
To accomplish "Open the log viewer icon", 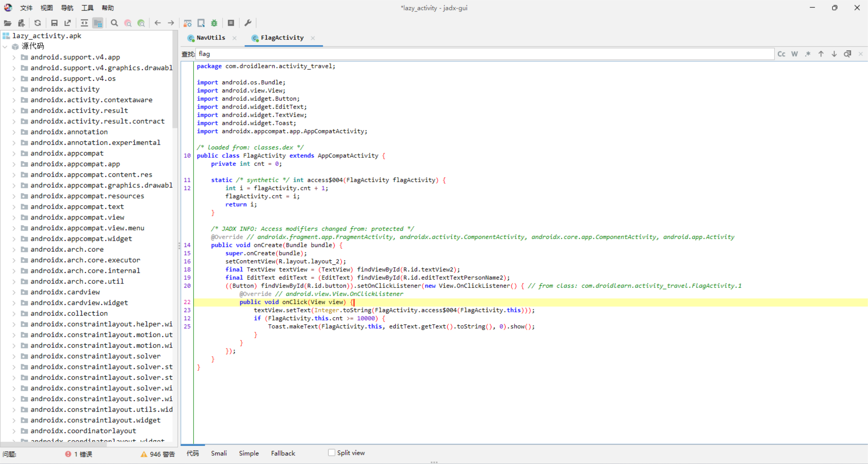I will pos(231,23).
